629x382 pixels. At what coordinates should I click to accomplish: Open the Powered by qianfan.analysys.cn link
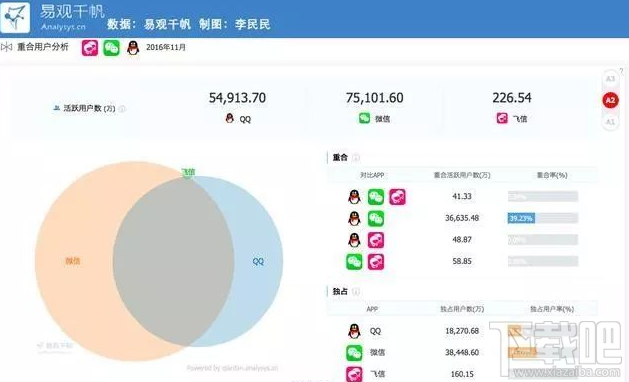tap(232, 368)
